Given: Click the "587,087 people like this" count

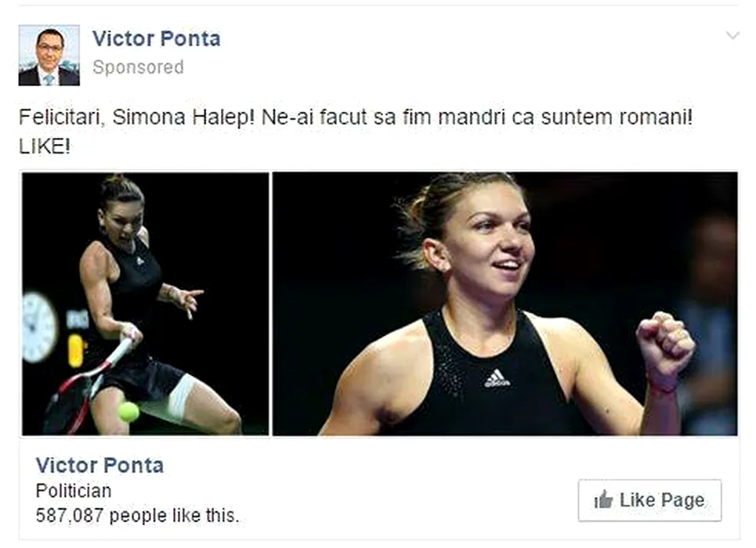Looking at the screenshot, I should click(137, 515).
